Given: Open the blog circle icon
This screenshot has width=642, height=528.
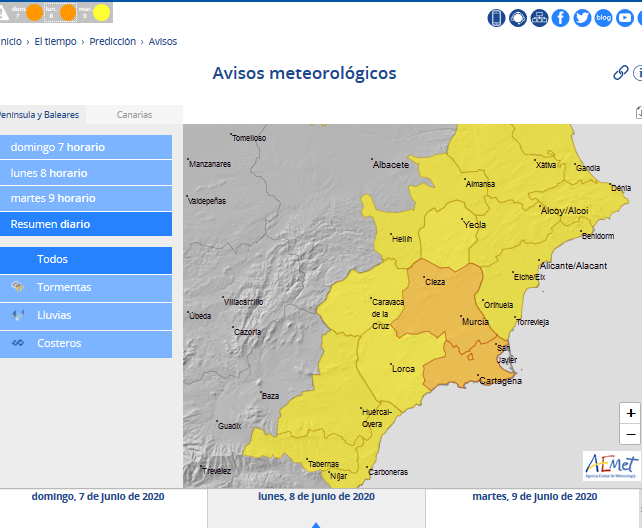Looking at the screenshot, I should pyautogui.click(x=603, y=18).
